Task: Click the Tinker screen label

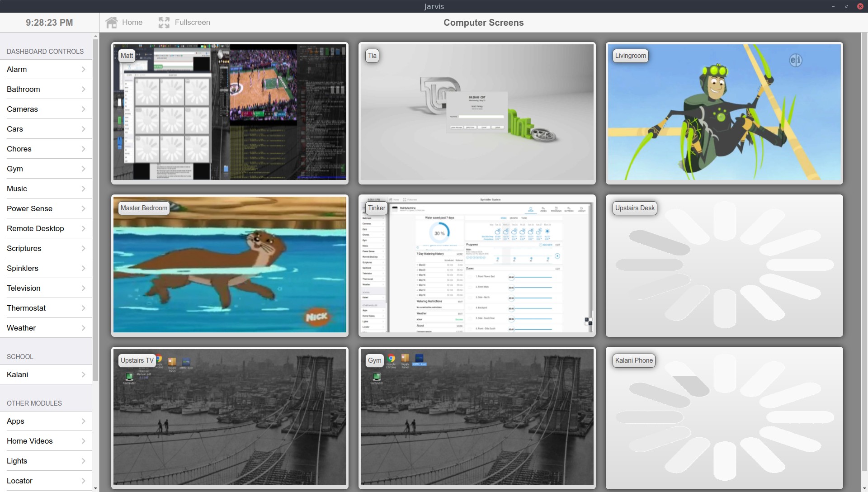Action: click(x=376, y=208)
